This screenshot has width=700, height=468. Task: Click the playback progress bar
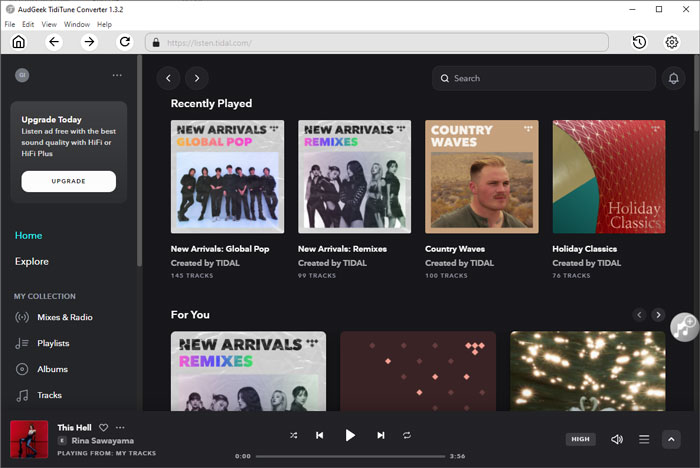click(350, 456)
